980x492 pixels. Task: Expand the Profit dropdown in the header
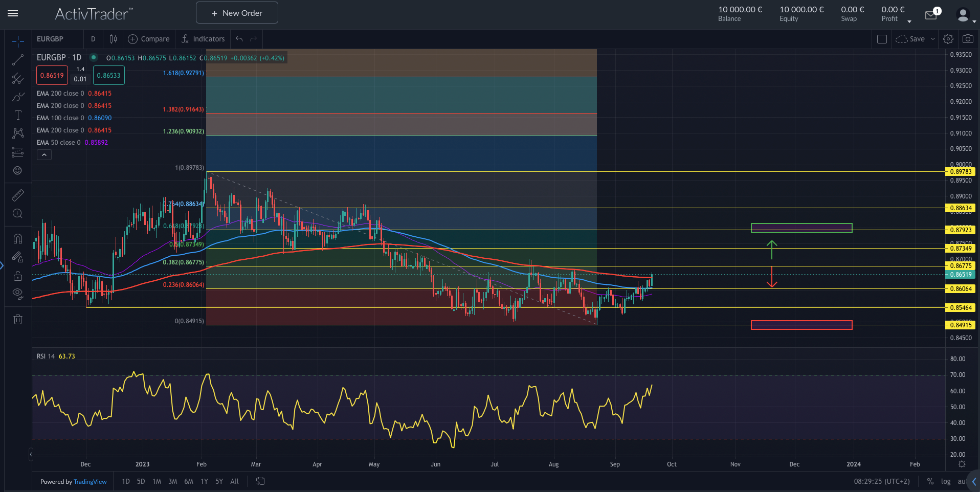click(909, 21)
